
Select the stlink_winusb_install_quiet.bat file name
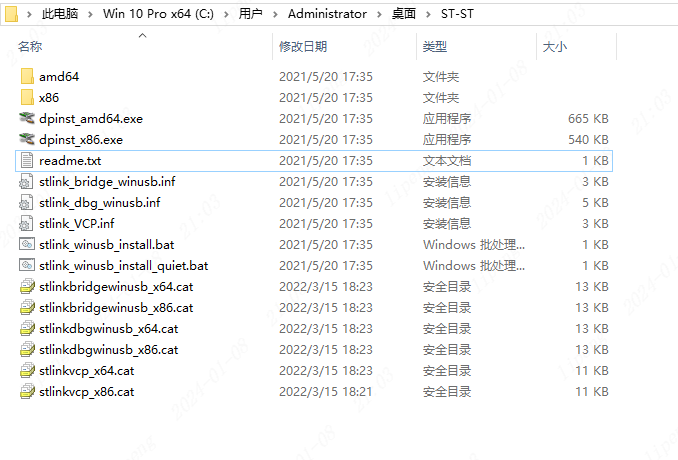[124, 265]
